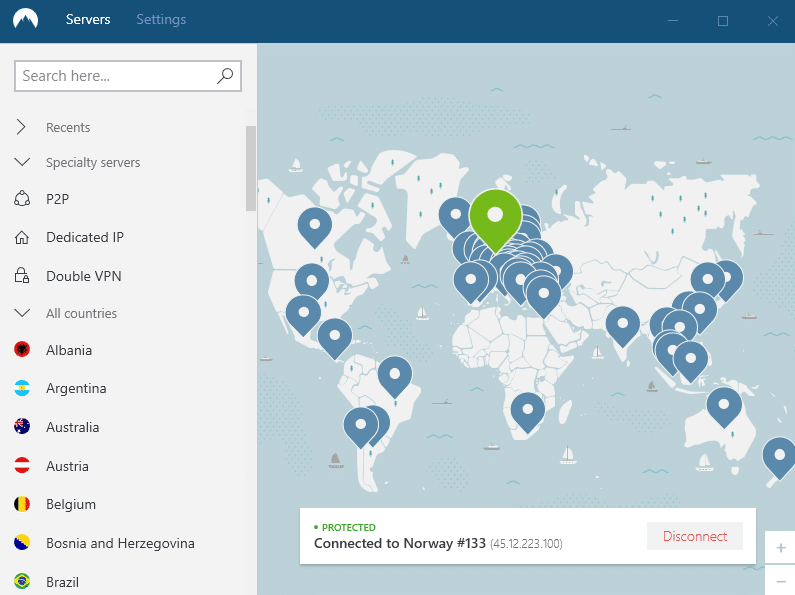This screenshot has height=595, width=795.
Task: Select the Mexico map pin
Action: 303,314
